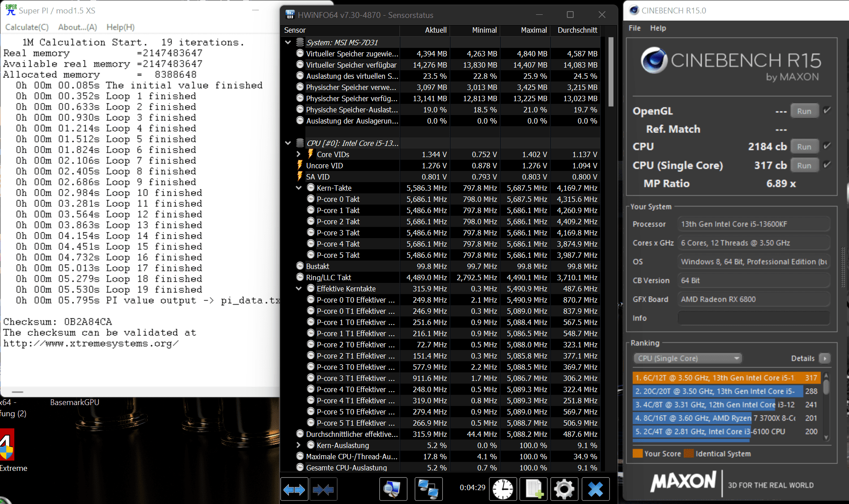Collapse Kern-Takte tree node

click(299, 188)
